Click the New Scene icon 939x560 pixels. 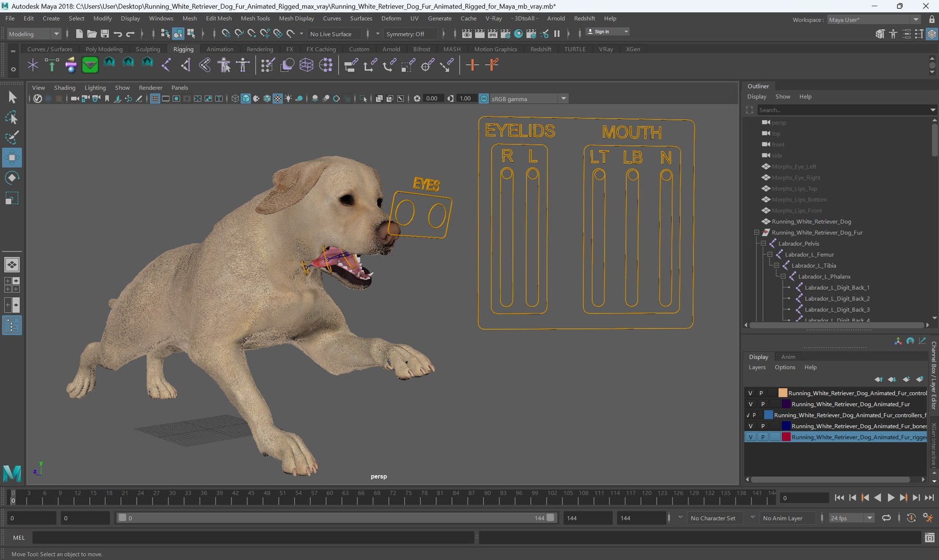pyautogui.click(x=79, y=34)
